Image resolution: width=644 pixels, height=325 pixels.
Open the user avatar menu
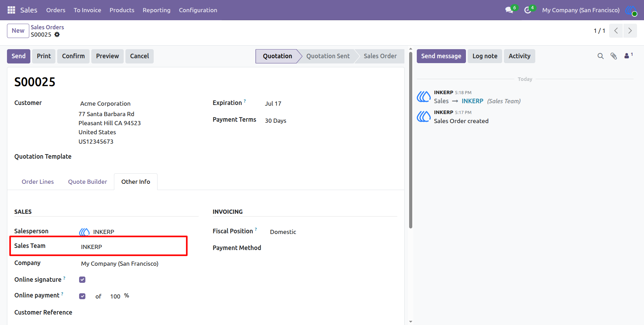click(x=631, y=10)
